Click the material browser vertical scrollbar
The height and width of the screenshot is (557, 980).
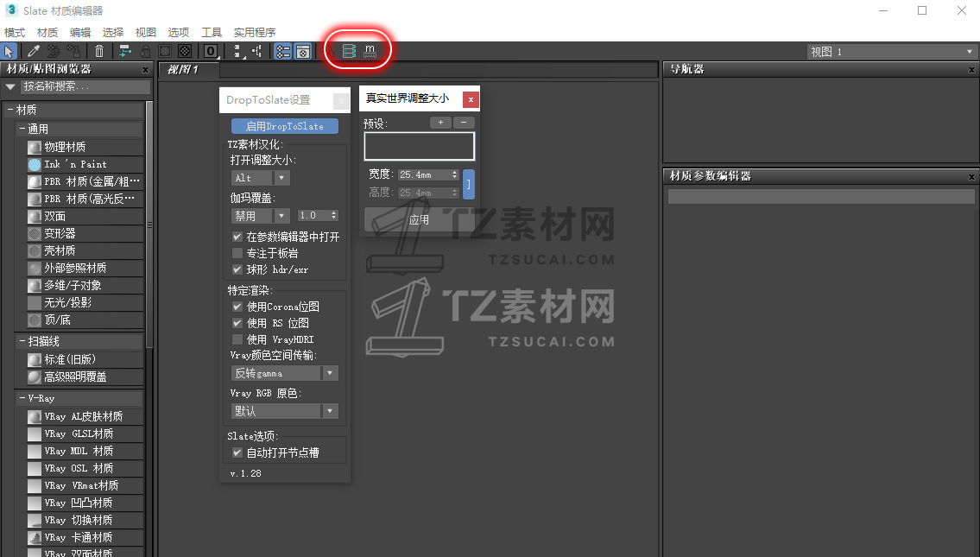tap(149, 225)
